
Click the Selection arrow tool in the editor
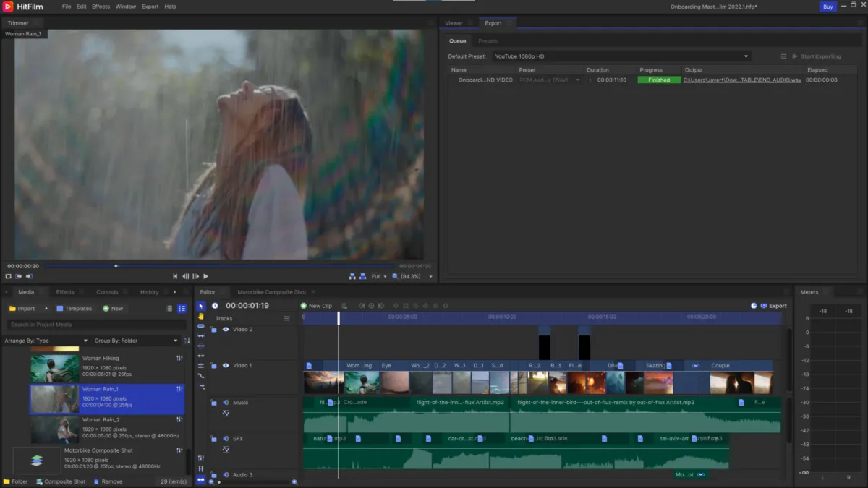(201, 306)
